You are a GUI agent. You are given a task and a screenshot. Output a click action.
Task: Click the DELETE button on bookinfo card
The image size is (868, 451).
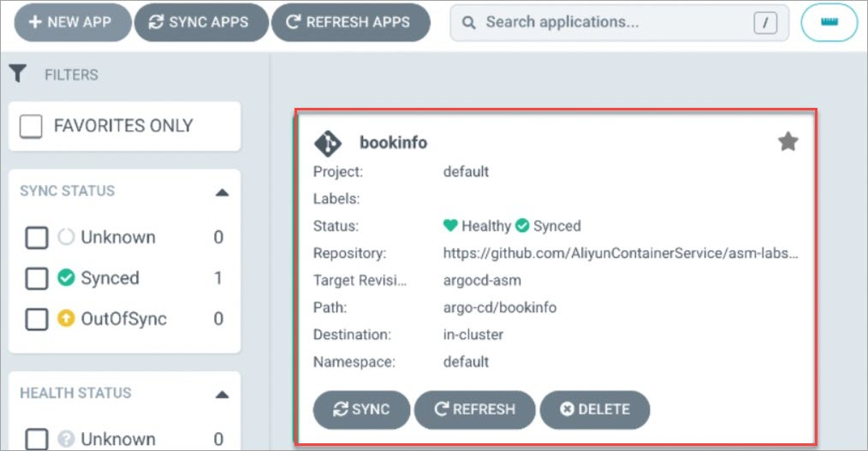(595, 410)
